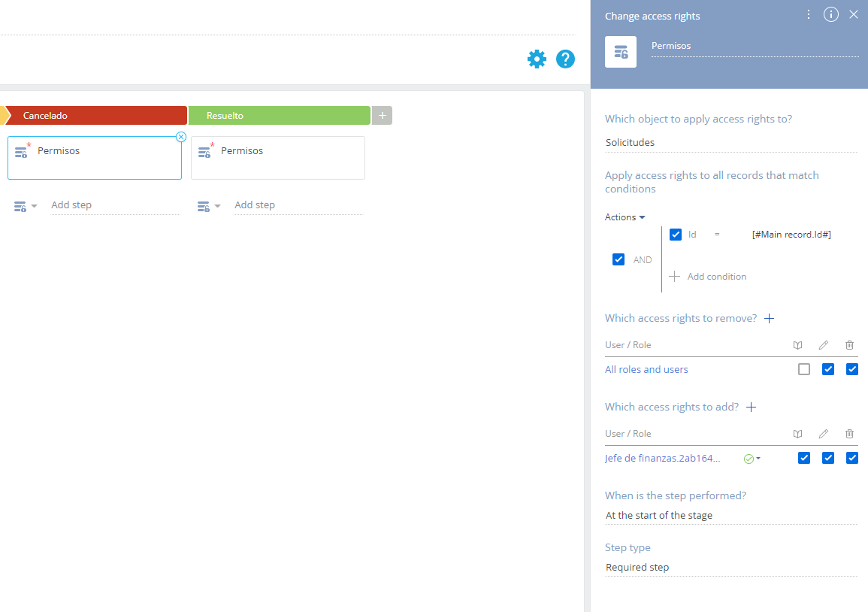Open At the start of the stage selector
This screenshot has width=868, height=612.
pyautogui.click(x=731, y=516)
